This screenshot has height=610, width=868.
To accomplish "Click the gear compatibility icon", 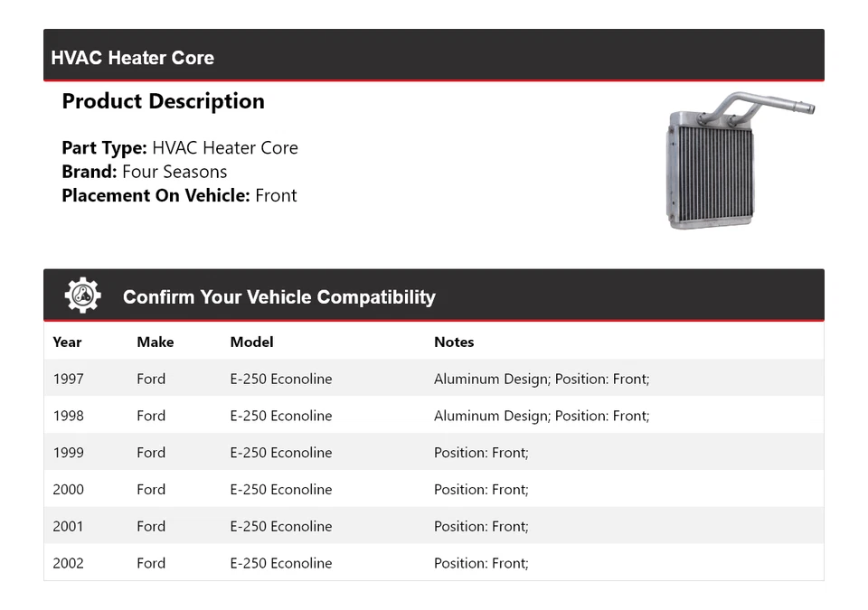I will coord(82,296).
